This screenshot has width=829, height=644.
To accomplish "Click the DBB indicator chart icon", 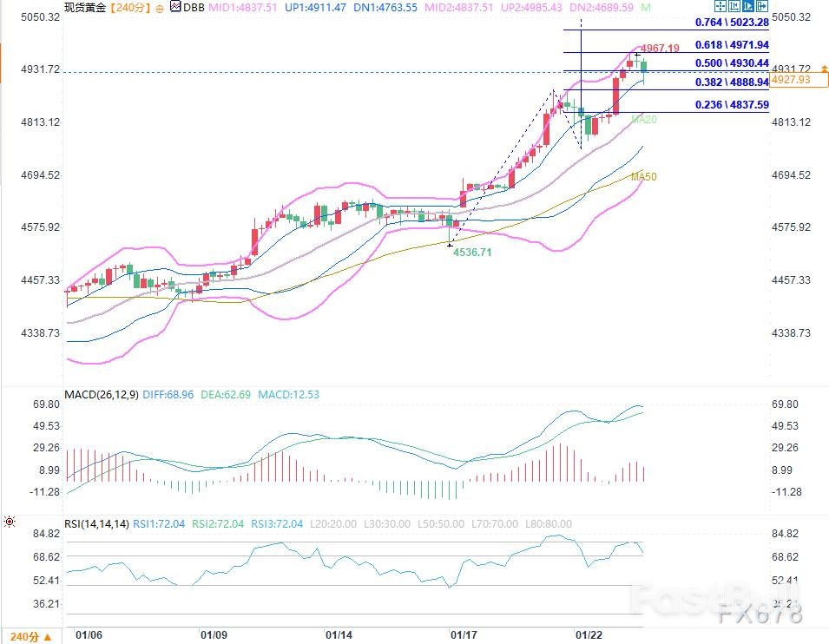I will (x=175, y=7).
